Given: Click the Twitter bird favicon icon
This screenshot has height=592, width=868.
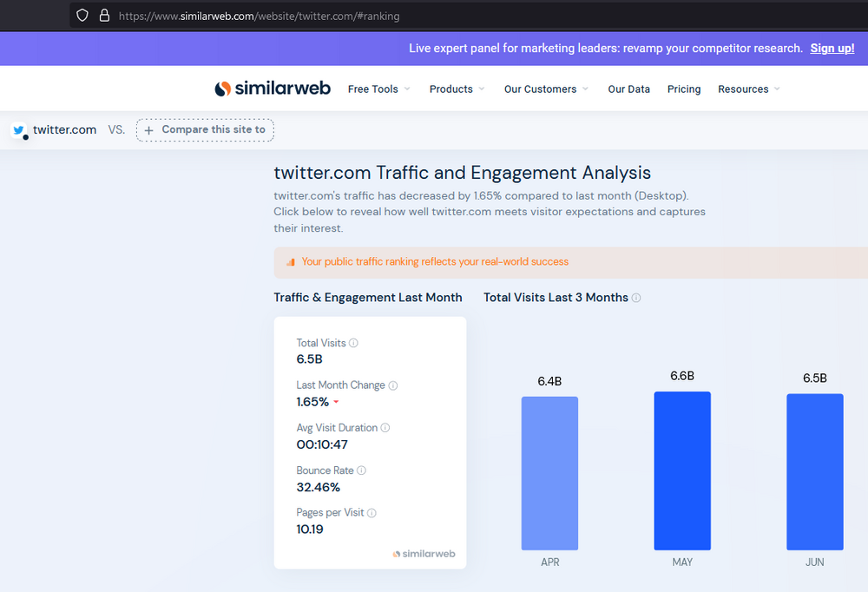Looking at the screenshot, I should click(x=18, y=130).
